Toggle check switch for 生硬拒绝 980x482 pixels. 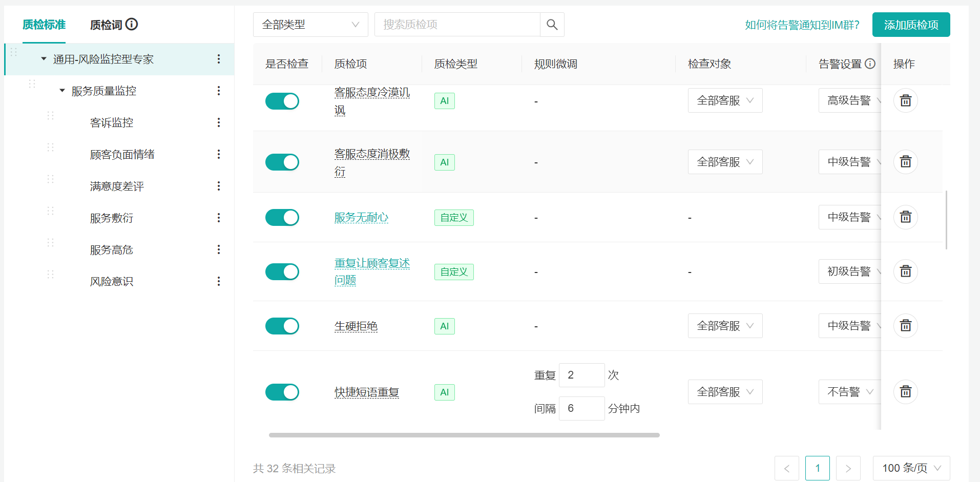[x=282, y=326]
